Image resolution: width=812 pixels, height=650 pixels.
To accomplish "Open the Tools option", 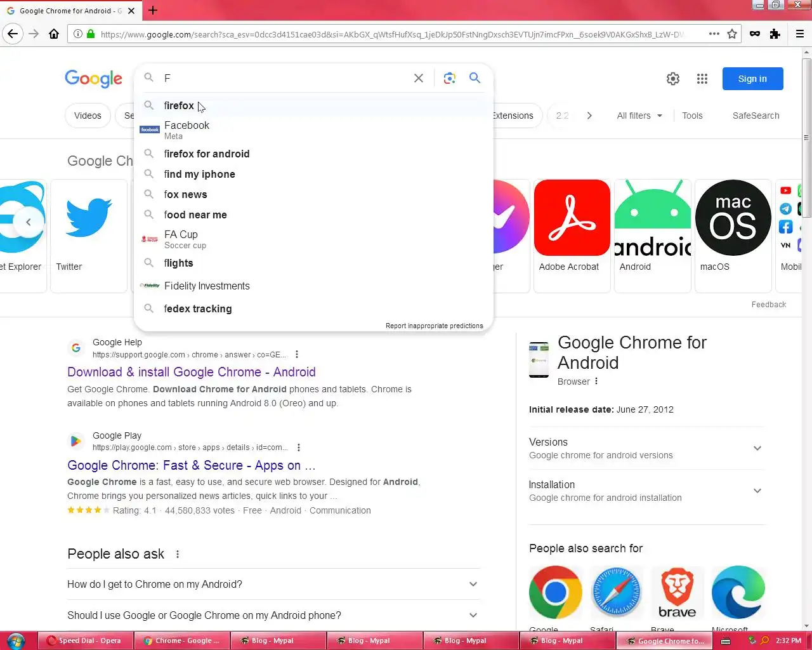I will pos(692,116).
